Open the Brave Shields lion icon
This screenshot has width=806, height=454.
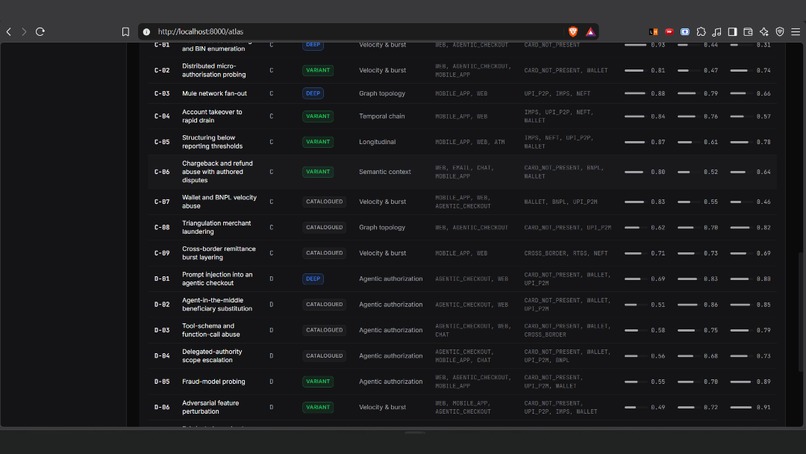573,32
